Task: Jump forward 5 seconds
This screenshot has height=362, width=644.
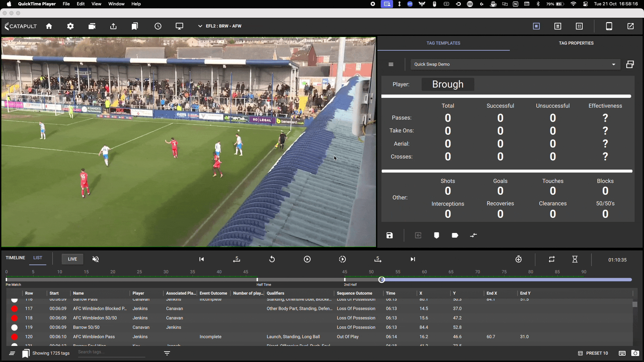Action: point(378,259)
